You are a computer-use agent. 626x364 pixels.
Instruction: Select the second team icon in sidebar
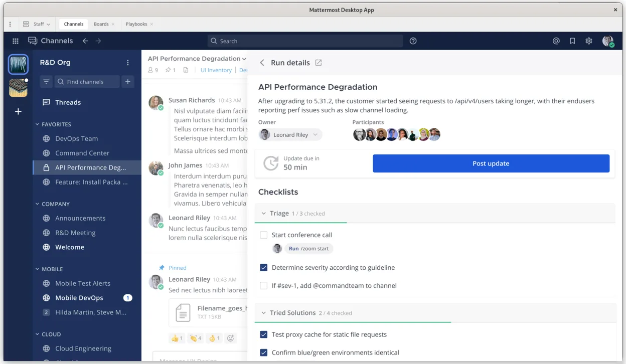click(19, 88)
